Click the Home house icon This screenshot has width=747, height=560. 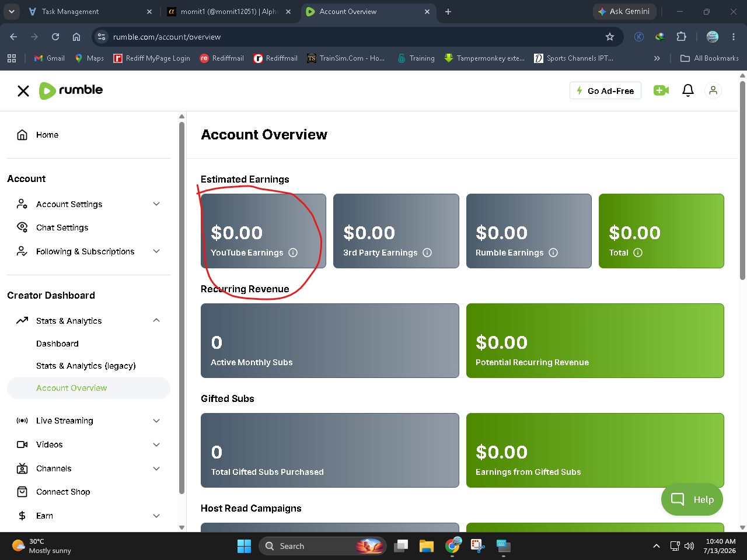[x=22, y=135]
